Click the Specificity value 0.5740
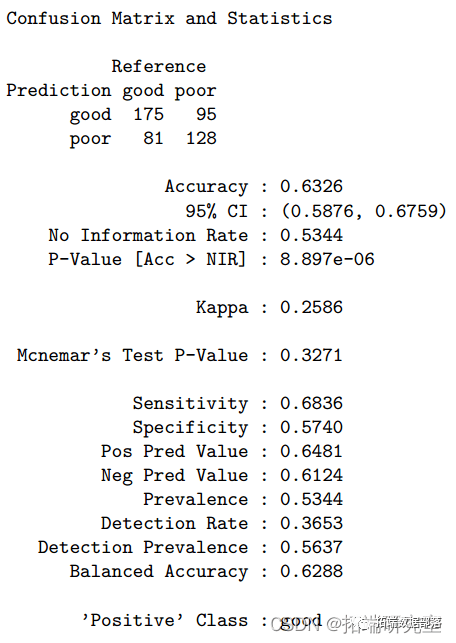Image resolution: width=456 pixels, height=643 pixels. coord(311,427)
